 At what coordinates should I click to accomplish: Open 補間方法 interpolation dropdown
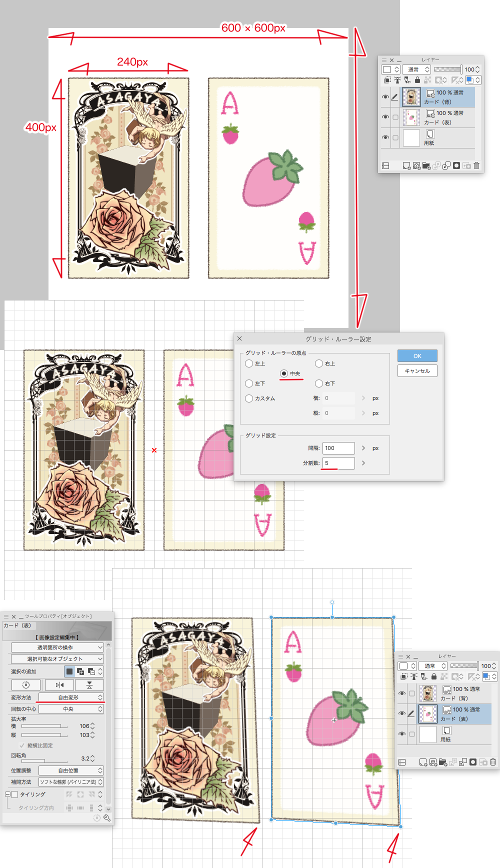(x=71, y=782)
